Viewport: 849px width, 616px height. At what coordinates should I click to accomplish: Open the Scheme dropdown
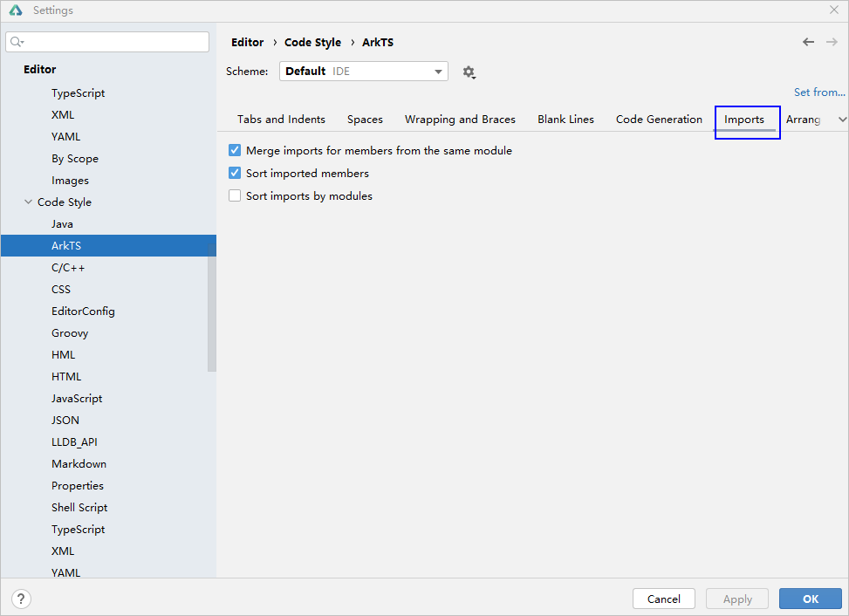pyautogui.click(x=363, y=72)
